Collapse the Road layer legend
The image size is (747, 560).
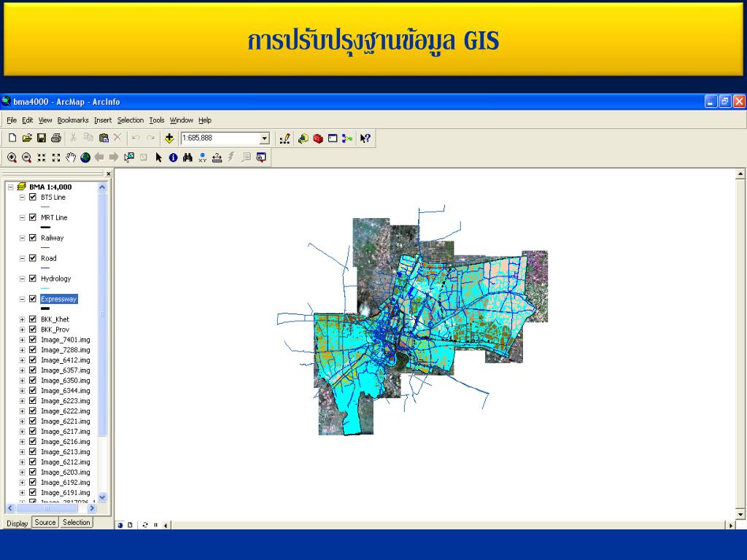coord(22,259)
